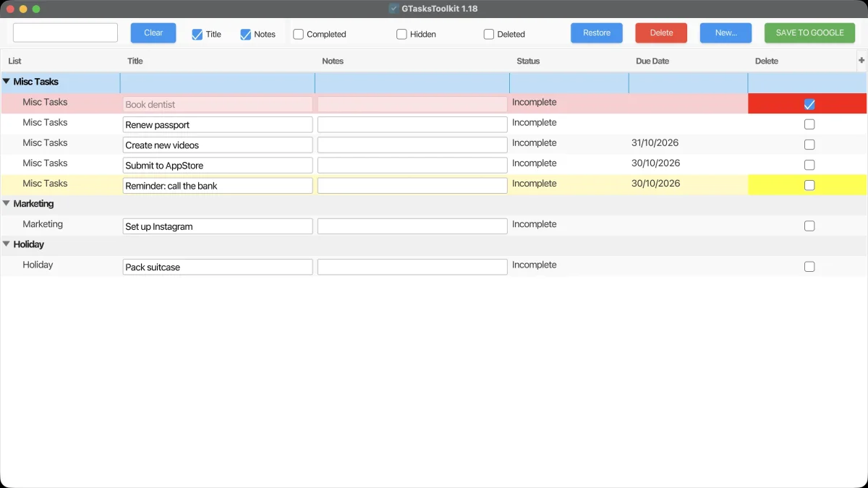The image size is (868, 488).
Task: Toggle the Notes filter checkbox
Action: (245, 34)
